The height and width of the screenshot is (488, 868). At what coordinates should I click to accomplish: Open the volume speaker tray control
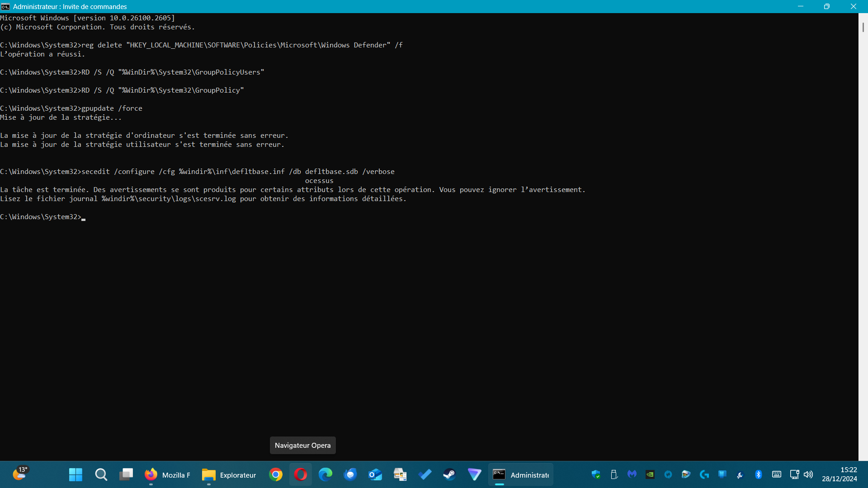click(808, 474)
